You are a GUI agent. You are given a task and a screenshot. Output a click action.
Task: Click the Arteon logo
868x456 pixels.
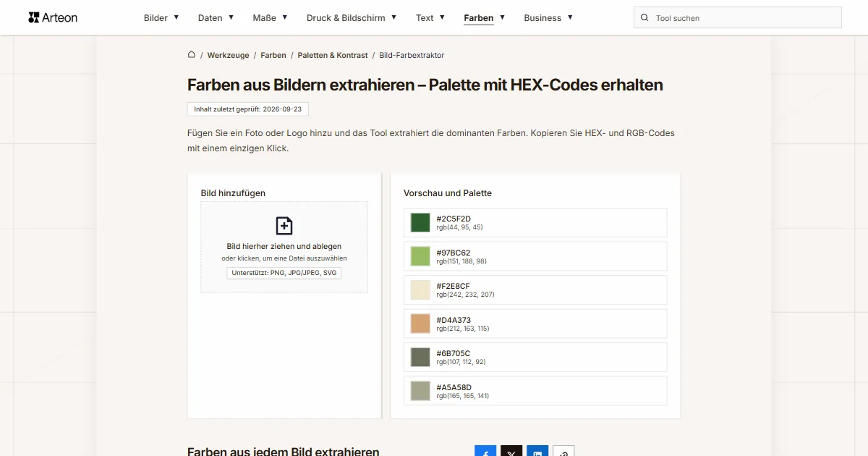point(53,17)
